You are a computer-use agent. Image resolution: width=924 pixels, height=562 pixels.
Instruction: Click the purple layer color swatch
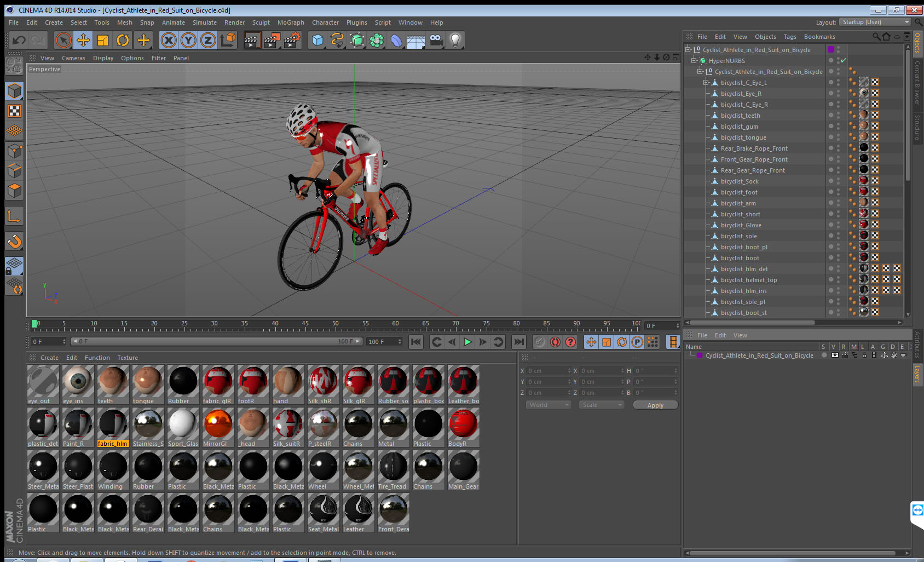click(700, 355)
